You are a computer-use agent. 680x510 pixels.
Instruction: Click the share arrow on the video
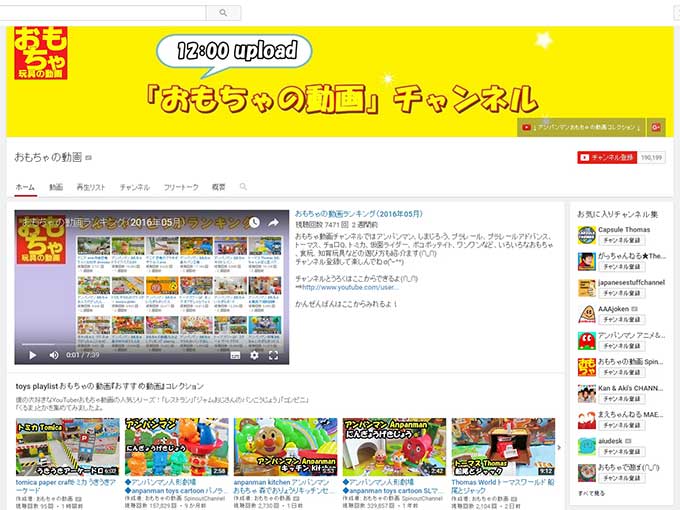[273, 222]
